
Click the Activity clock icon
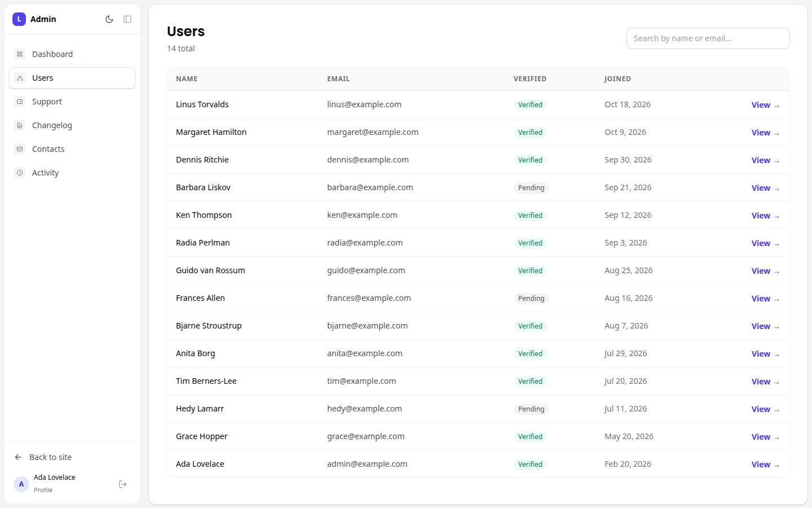(20, 173)
